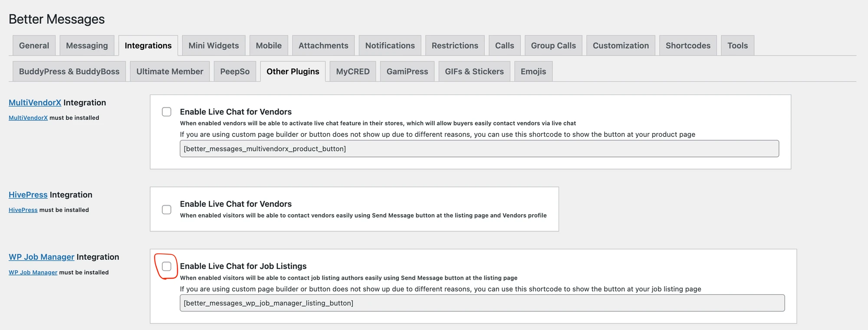Click description about Send Message button at listing page and Vendors profile
The image size is (868, 330).
coord(363,216)
